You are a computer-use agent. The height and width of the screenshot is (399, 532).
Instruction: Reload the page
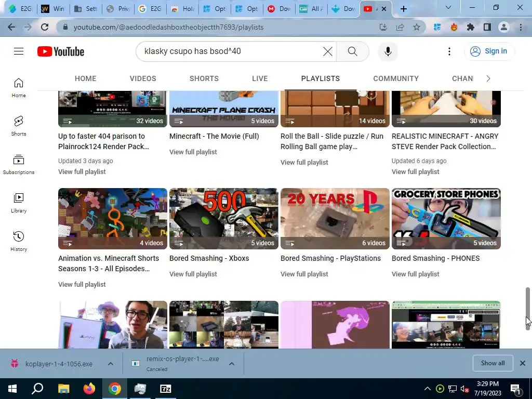pyautogui.click(x=45, y=27)
